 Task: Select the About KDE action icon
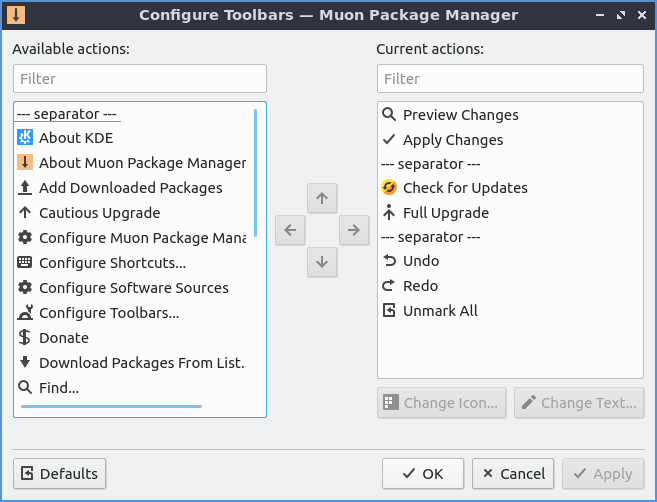pyautogui.click(x=25, y=138)
